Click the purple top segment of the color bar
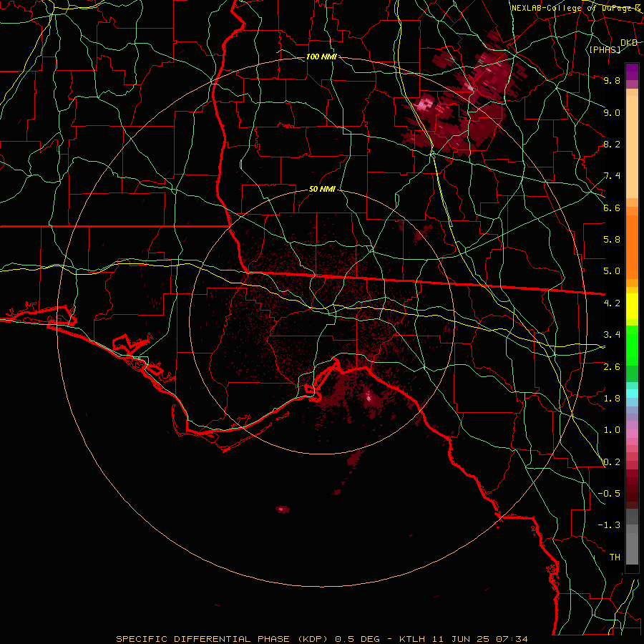This screenshot has height=644, width=644. tap(632, 72)
